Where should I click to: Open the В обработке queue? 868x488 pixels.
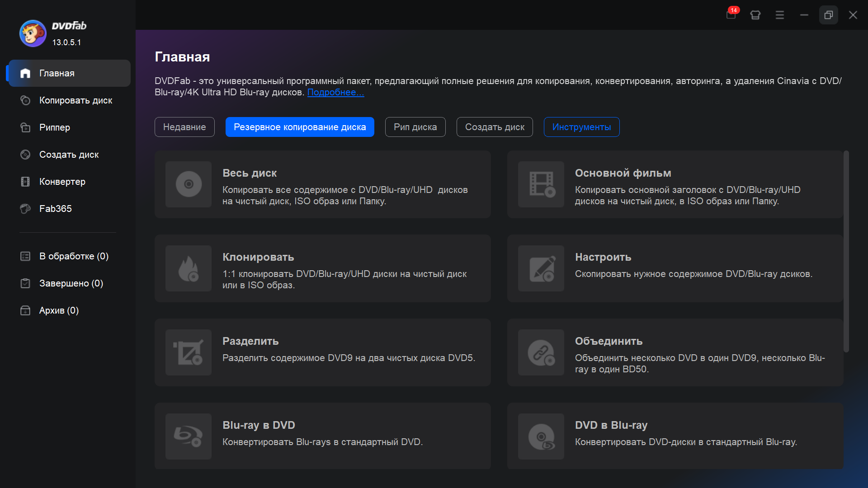[74, 256]
